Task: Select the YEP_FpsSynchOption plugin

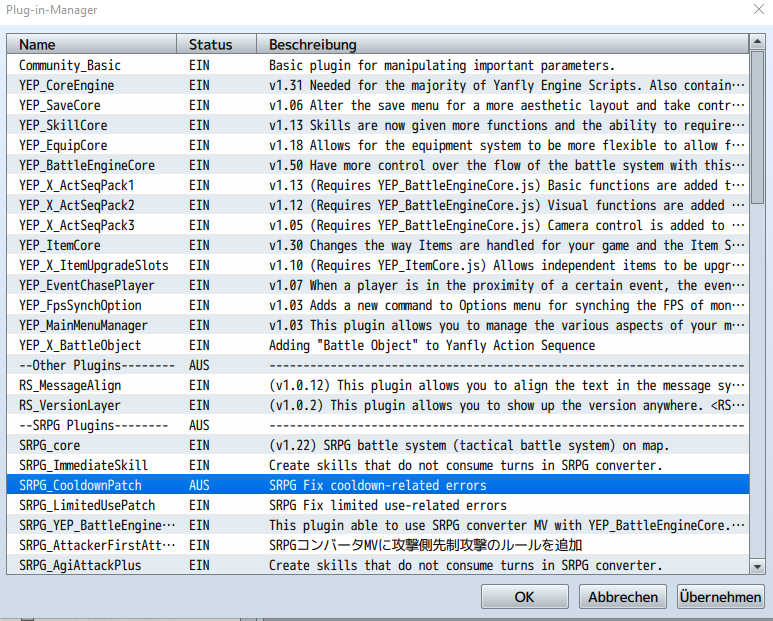Action: [378, 305]
